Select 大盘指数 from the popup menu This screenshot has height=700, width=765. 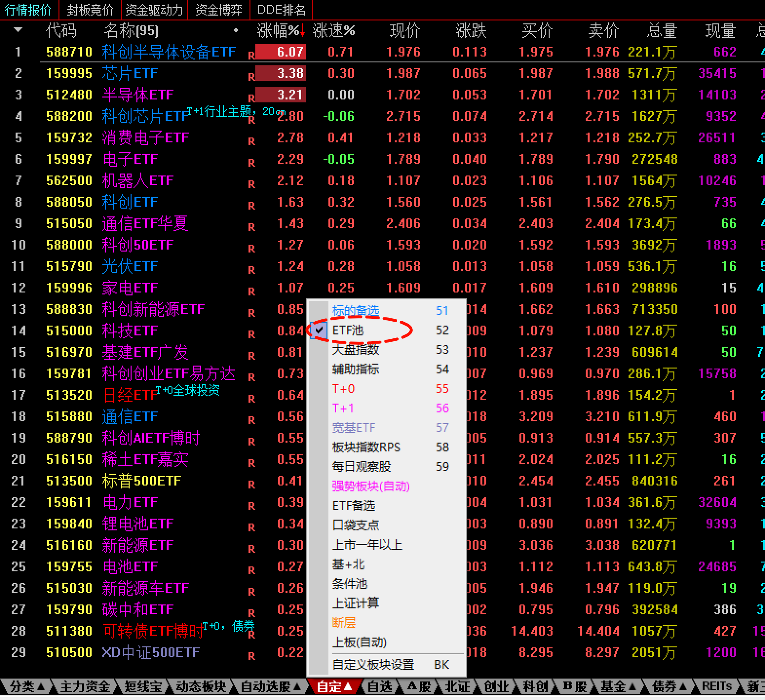[355, 350]
